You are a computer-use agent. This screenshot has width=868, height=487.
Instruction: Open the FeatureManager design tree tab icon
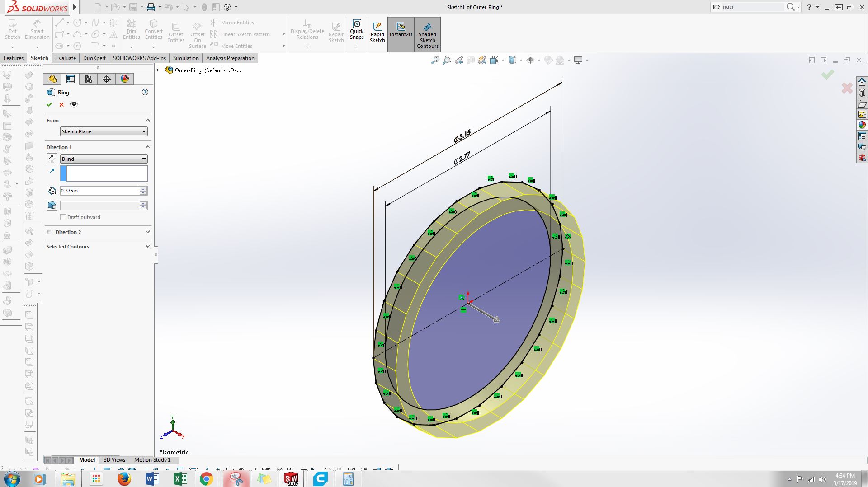[53, 79]
